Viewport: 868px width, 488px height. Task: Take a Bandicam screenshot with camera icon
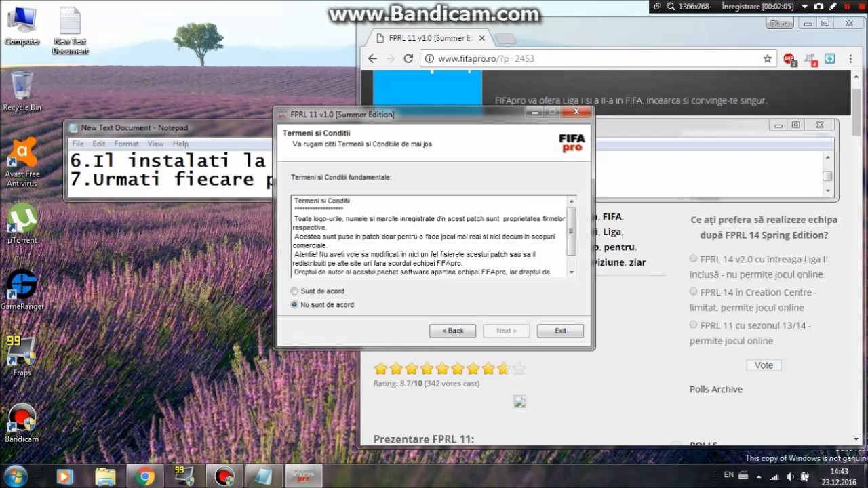(818, 6)
